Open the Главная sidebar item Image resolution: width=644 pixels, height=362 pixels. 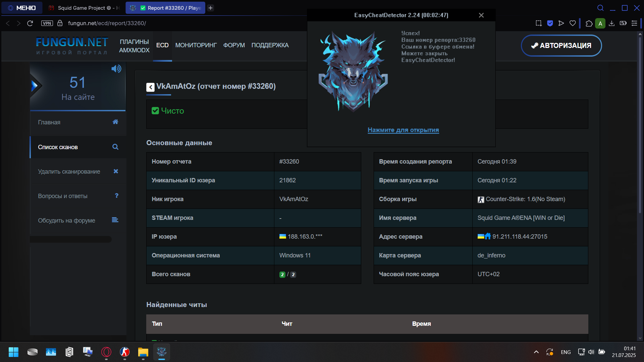(x=78, y=122)
